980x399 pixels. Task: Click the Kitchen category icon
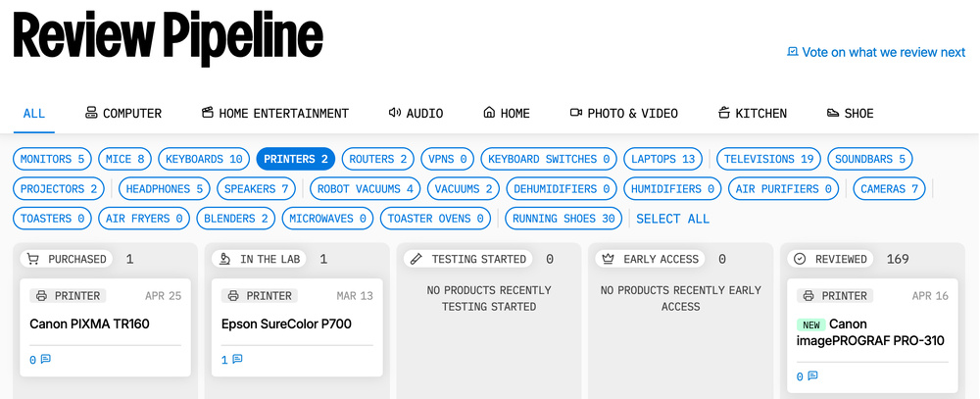coord(724,113)
